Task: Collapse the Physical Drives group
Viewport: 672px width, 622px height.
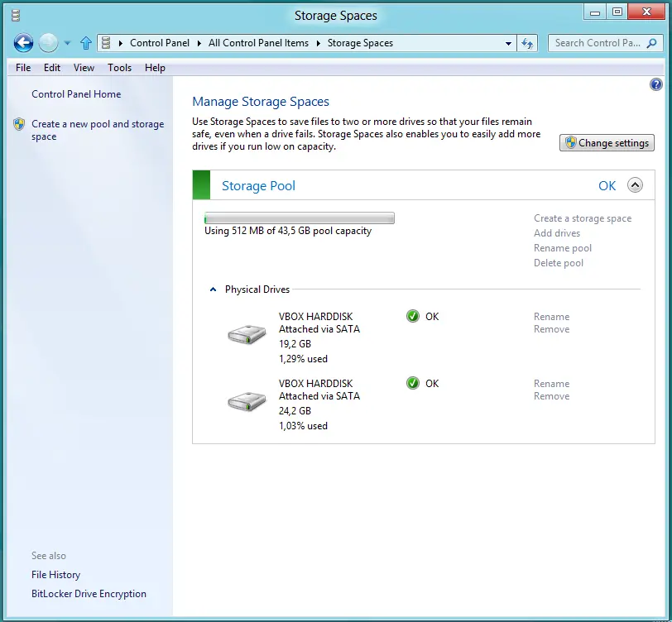Action: [x=213, y=289]
